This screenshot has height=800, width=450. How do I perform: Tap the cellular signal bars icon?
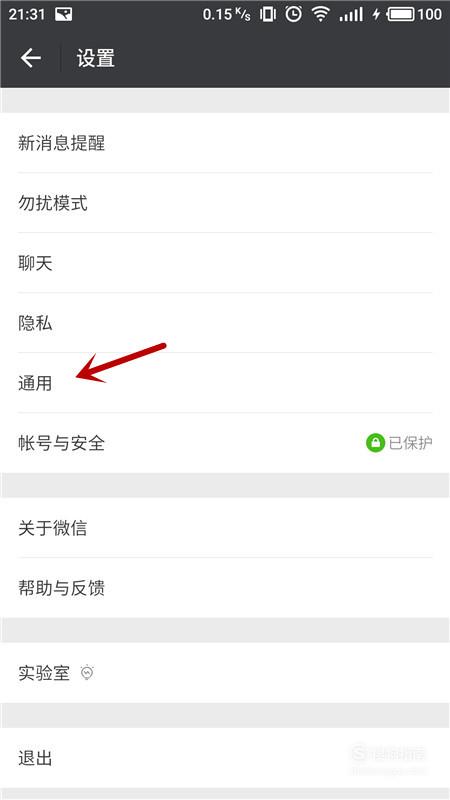click(351, 14)
